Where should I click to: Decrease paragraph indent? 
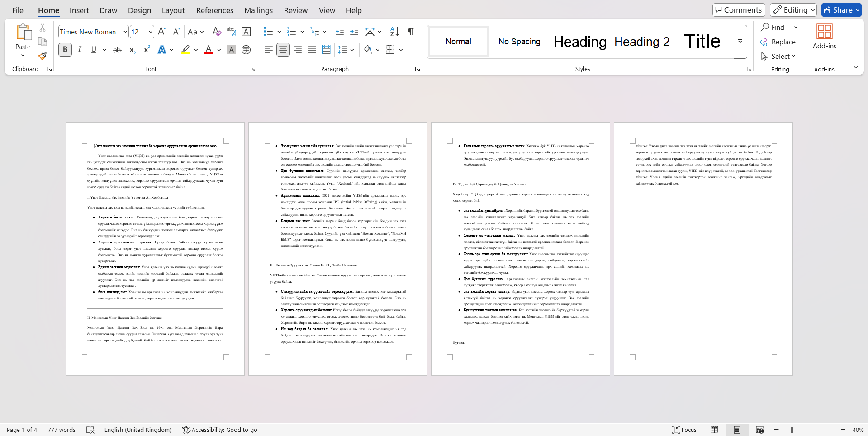340,32
